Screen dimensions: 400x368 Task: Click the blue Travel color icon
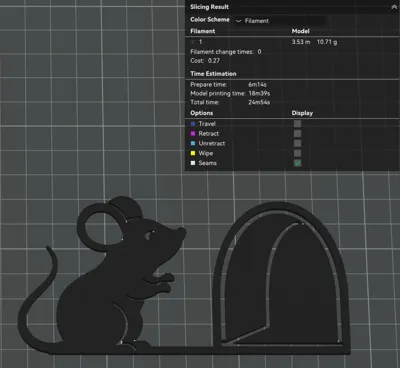193,124
